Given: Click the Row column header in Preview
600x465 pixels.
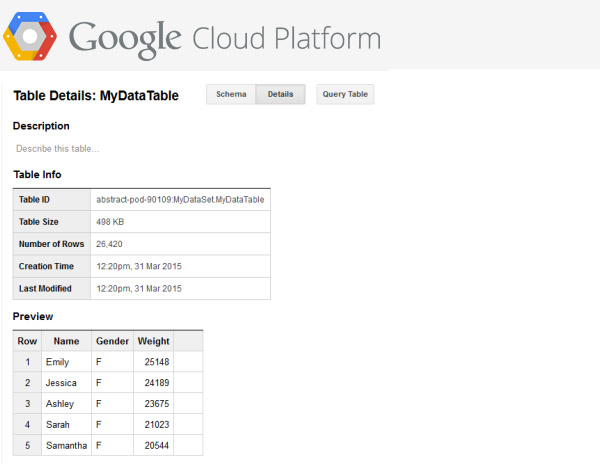Looking at the screenshot, I should coord(27,341).
